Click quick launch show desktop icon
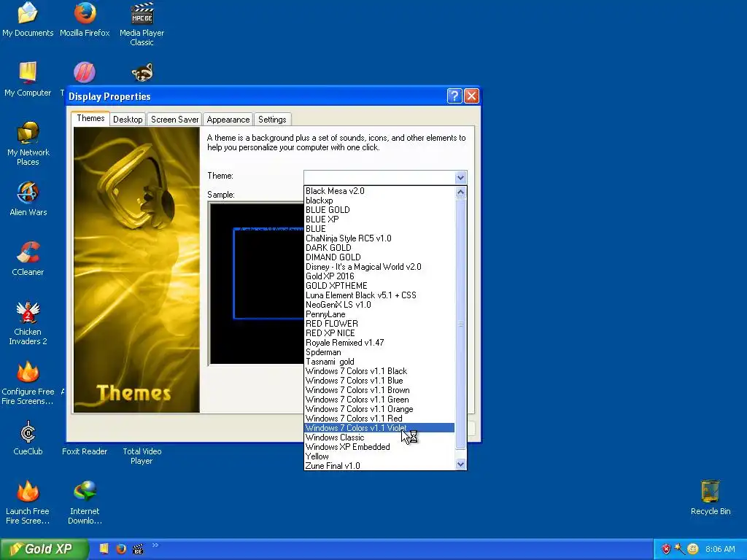Image resolution: width=747 pixels, height=560 pixels. click(x=104, y=549)
